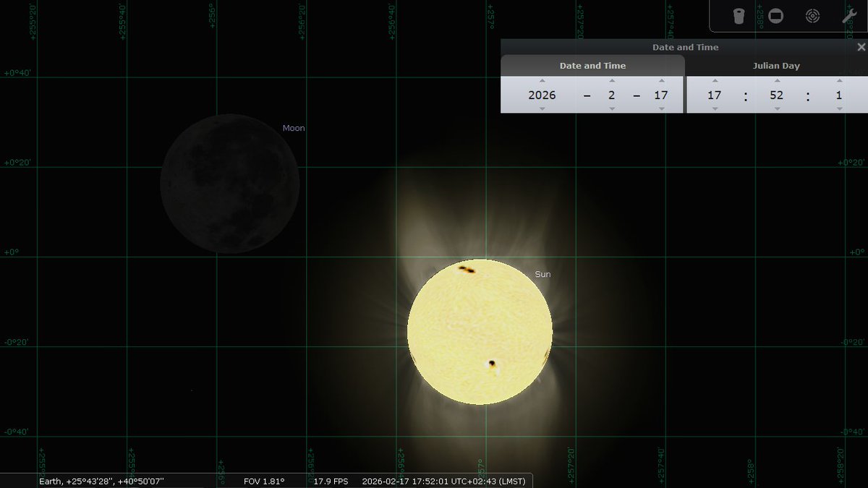Increase the seconds with up arrow
The width and height of the screenshot is (868, 488).
pos(839,81)
